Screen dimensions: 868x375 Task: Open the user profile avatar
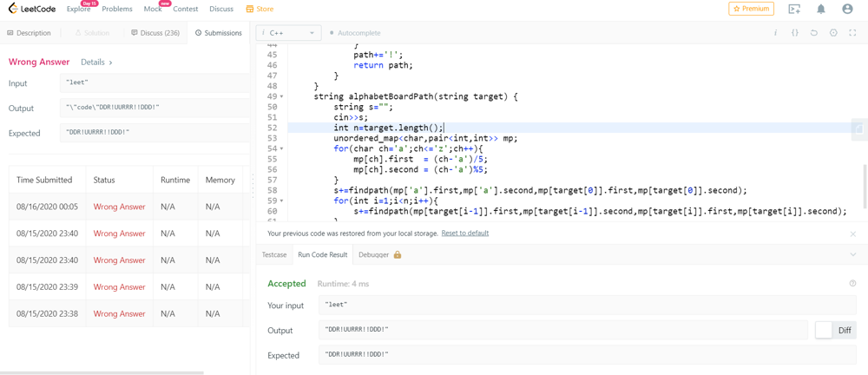coord(847,9)
